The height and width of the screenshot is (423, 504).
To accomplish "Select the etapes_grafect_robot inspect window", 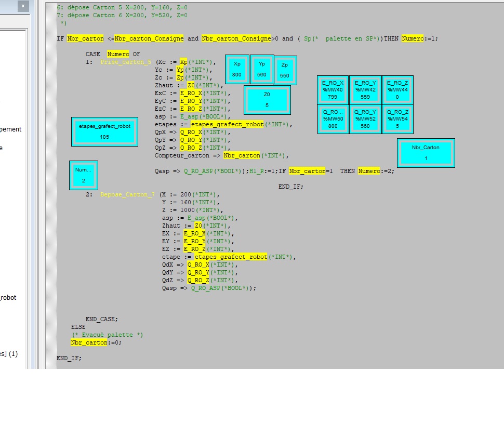I will [104, 131].
